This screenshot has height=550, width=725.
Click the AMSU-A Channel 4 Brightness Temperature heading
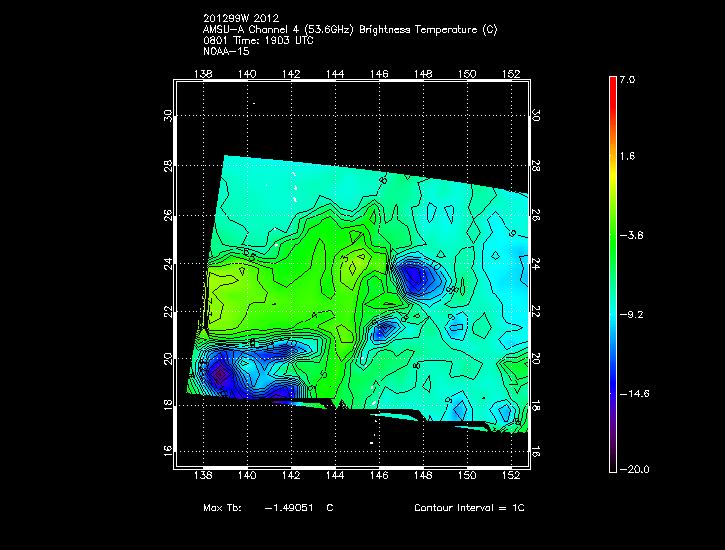349,30
